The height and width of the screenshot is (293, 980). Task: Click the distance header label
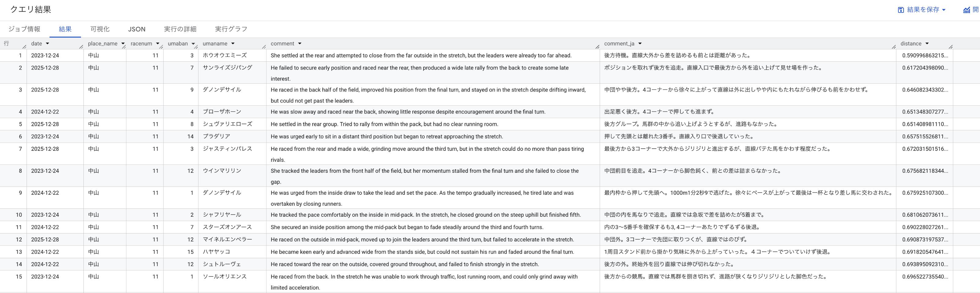[911, 44]
